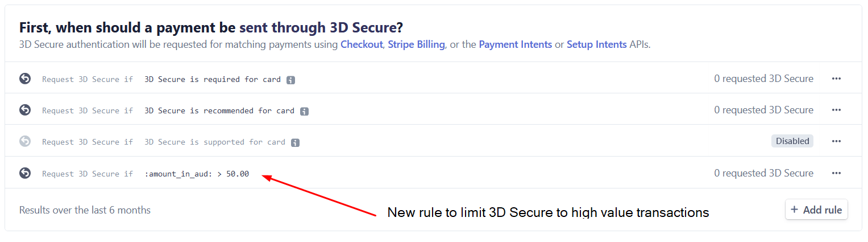868x242 pixels.
Task: Show info for '3D Secure is required' rule
Action: coord(290,80)
